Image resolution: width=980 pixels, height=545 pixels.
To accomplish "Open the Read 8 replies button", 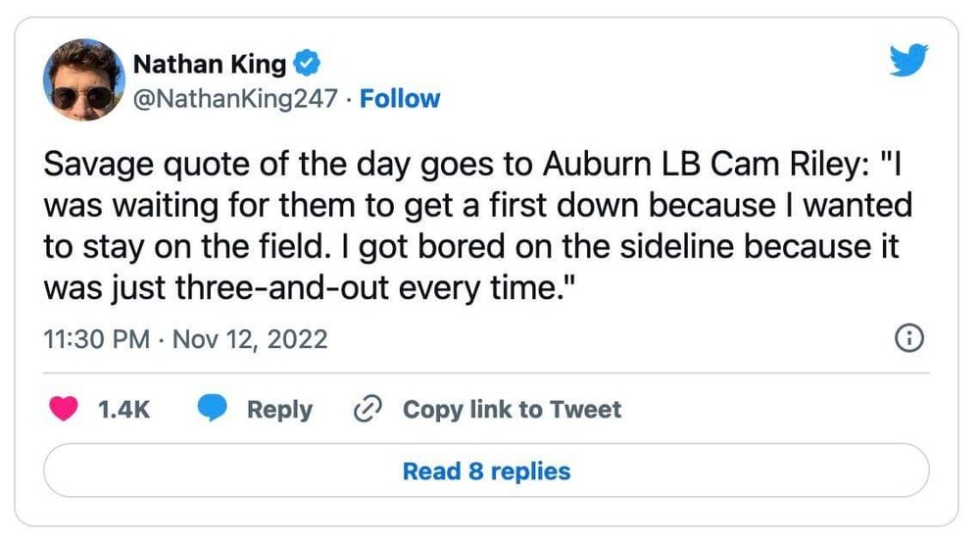I will coord(486,471).
